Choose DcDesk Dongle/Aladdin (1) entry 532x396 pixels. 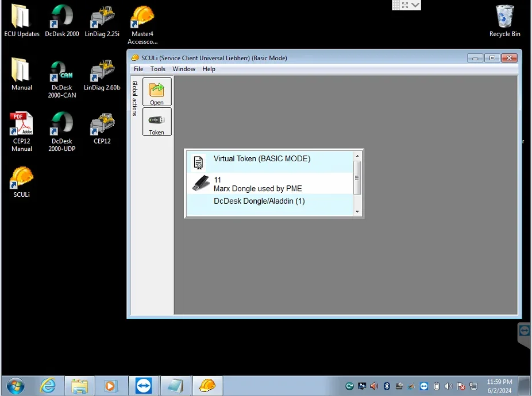click(x=259, y=201)
